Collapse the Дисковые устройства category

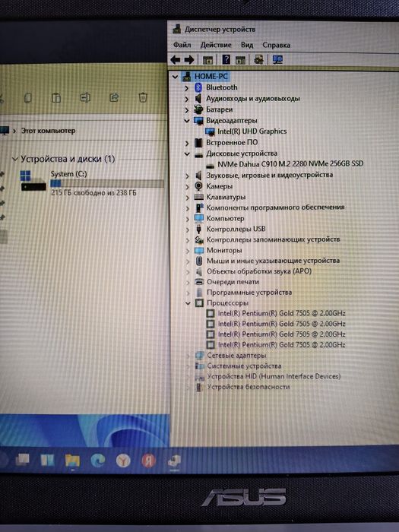187,154
